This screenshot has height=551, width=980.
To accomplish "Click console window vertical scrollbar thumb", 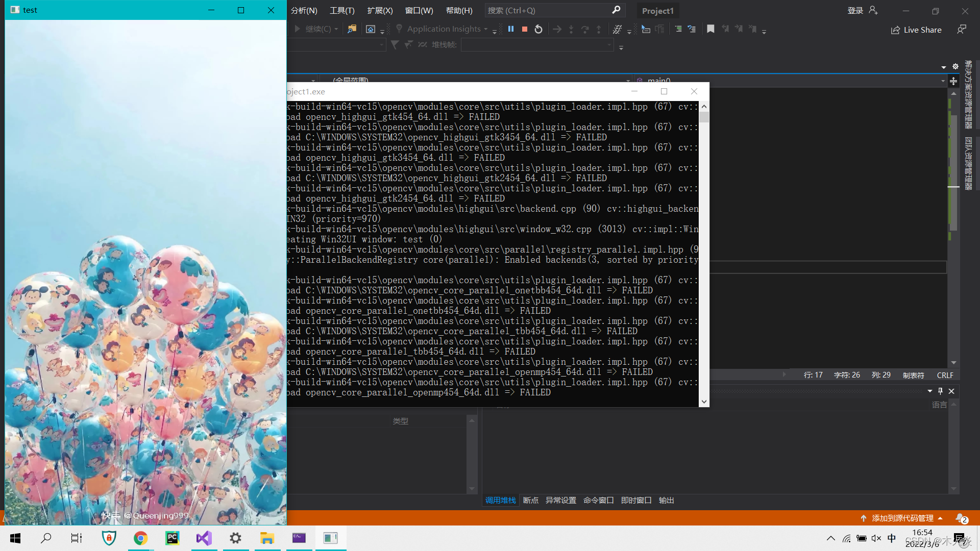I will click(x=704, y=117).
